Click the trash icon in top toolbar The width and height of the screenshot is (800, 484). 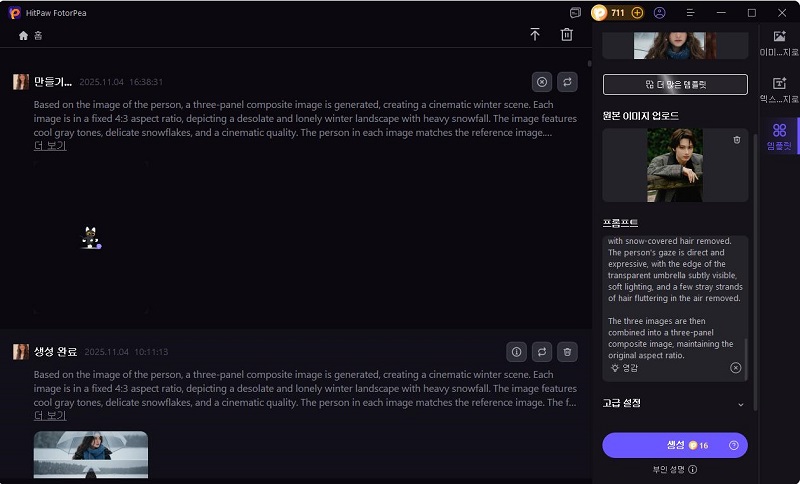click(567, 35)
